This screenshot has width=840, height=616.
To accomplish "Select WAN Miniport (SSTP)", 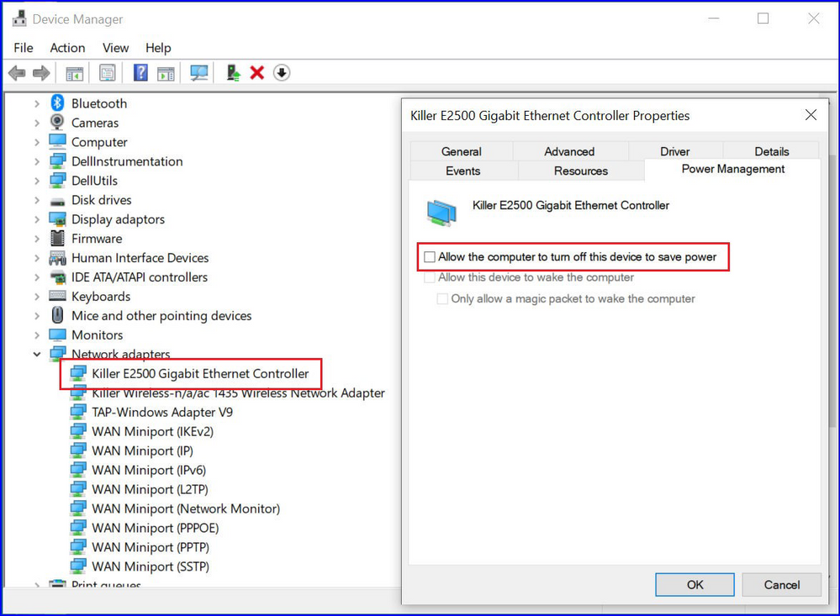I will click(x=151, y=566).
